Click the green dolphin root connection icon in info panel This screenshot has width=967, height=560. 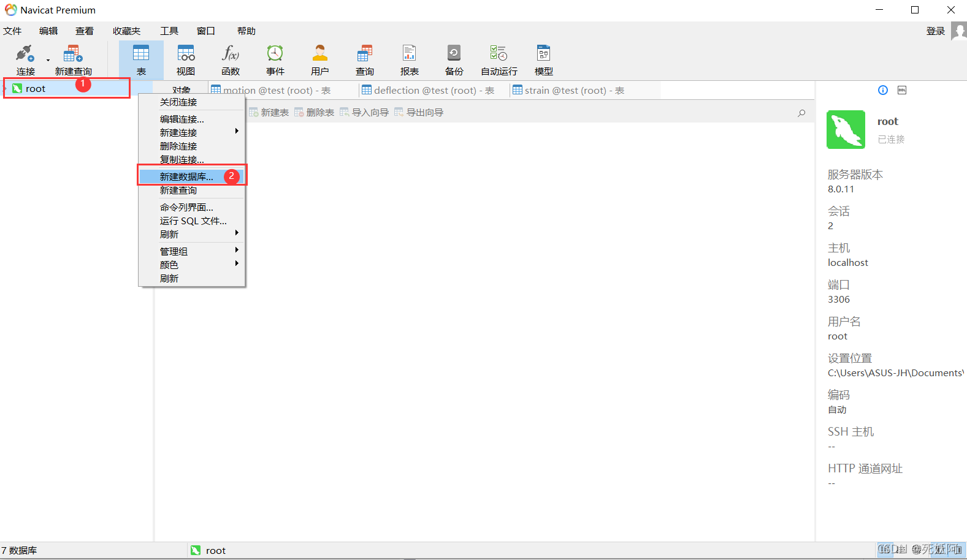[846, 129]
